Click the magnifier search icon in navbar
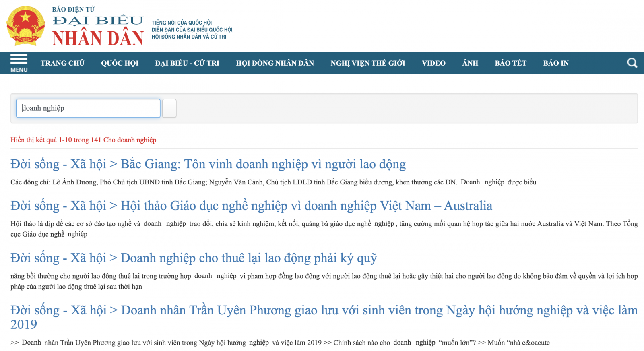 (x=632, y=63)
